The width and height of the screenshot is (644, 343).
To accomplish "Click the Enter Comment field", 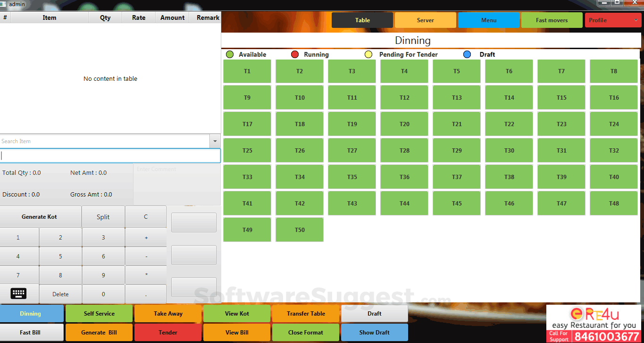I will tap(177, 184).
